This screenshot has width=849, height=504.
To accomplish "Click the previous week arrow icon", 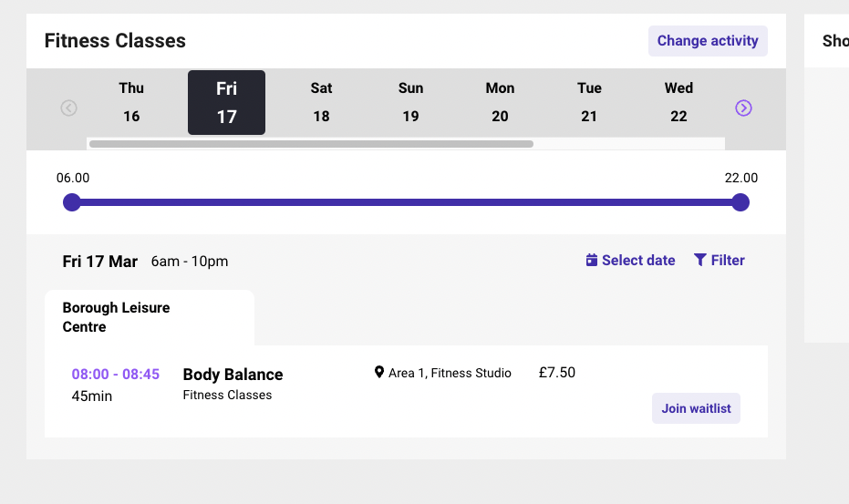I will coord(68,108).
